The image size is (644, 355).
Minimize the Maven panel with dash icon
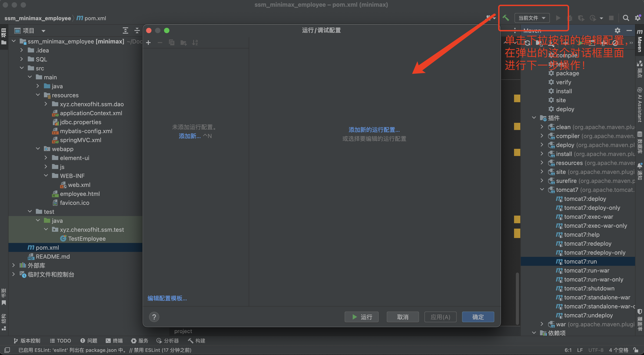coord(629,30)
